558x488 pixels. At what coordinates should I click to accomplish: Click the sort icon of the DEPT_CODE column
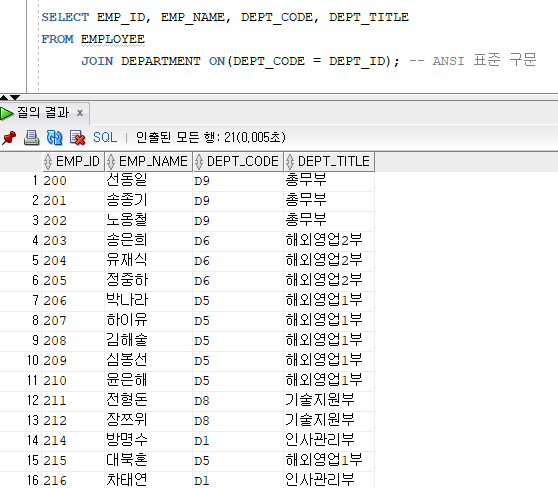199,162
